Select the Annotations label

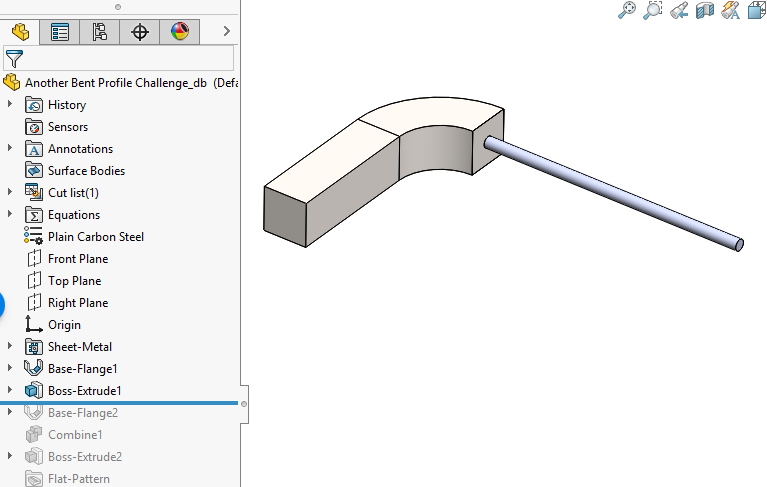(81, 149)
